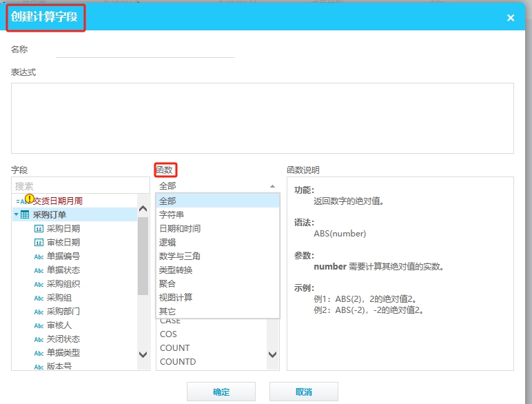Select the COUNT function in the list
This screenshot has width=532, height=404.
click(174, 348)
